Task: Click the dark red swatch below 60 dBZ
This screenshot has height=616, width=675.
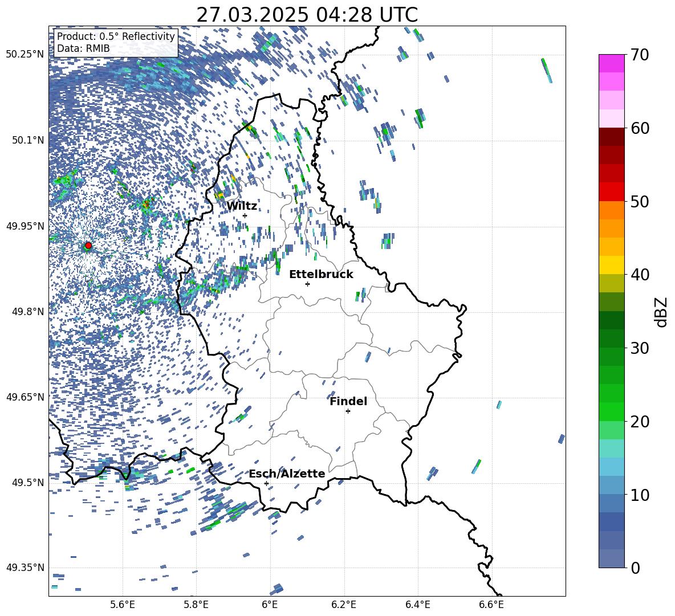Action: tap(611, 137)
